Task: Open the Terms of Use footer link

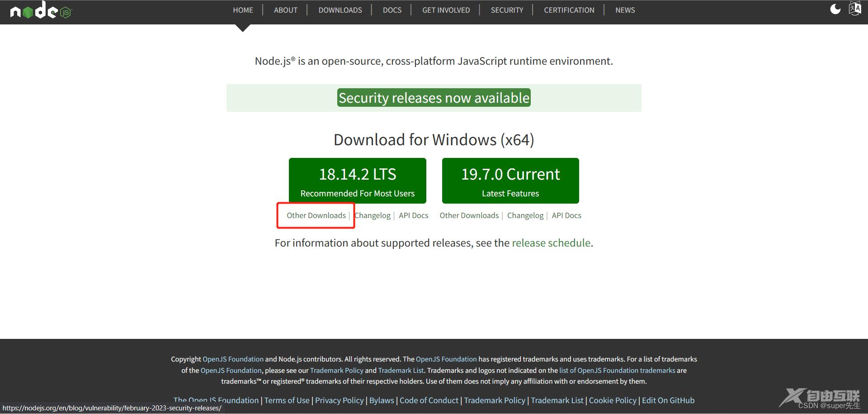Action: pyautogui.click(x=287, y=400)
